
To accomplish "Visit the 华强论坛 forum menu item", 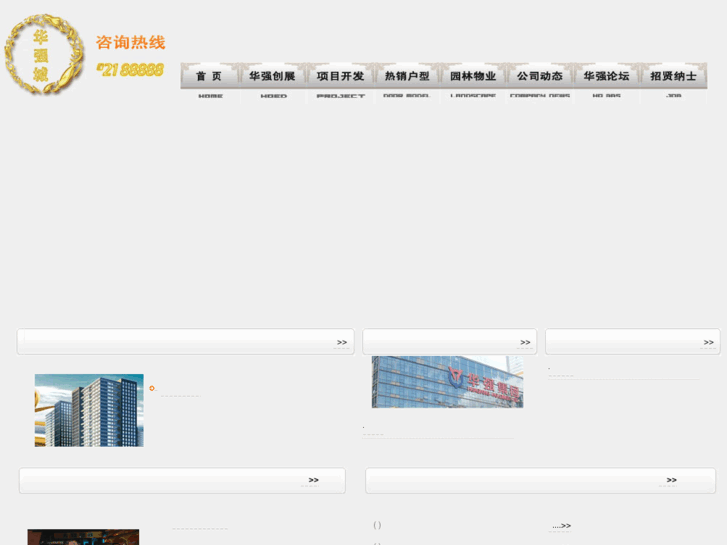I will 606,82.
